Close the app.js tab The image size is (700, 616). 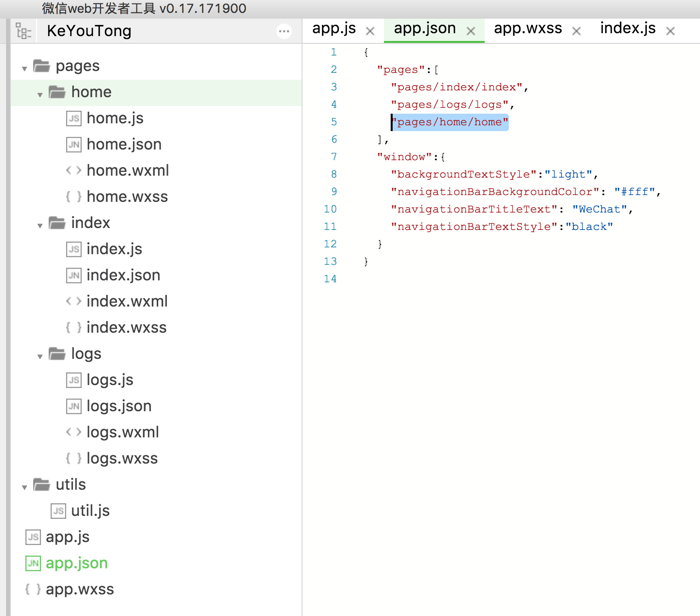click(x=370, y=31)
